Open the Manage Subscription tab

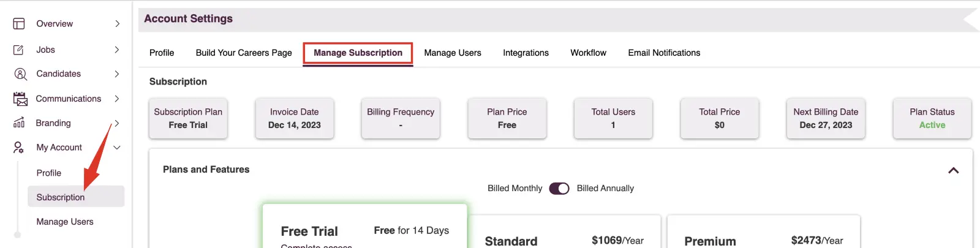click(x=358, y=53)
